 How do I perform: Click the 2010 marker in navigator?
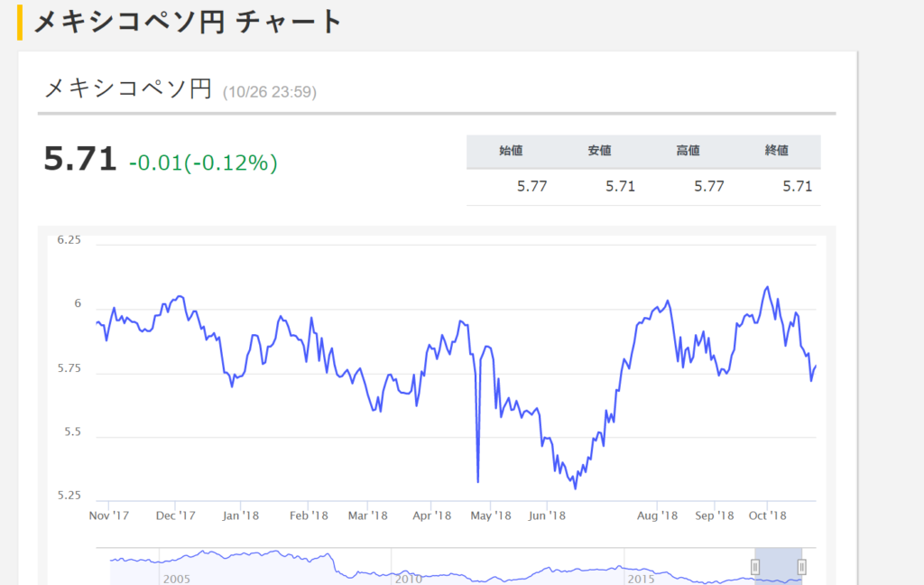click(x=409, y=579)
